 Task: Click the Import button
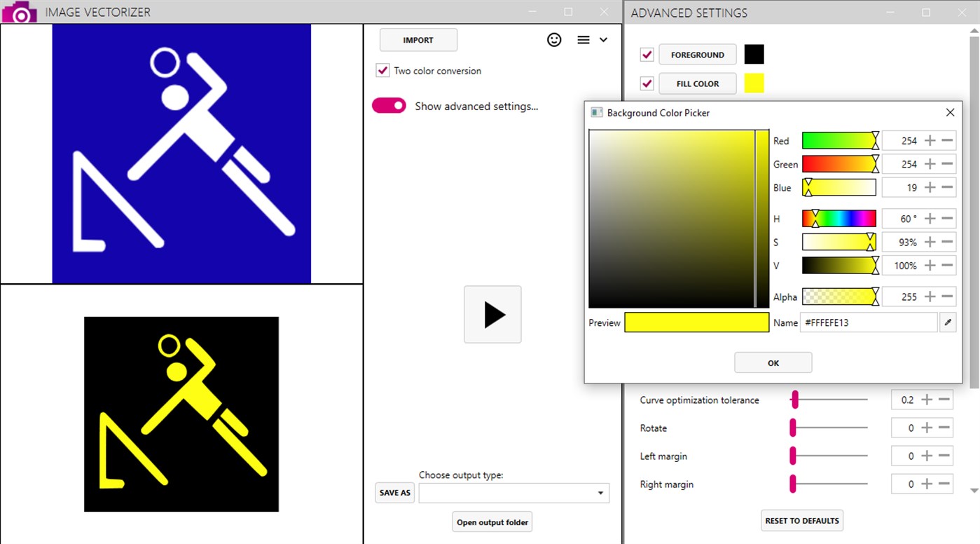[418, 40]
